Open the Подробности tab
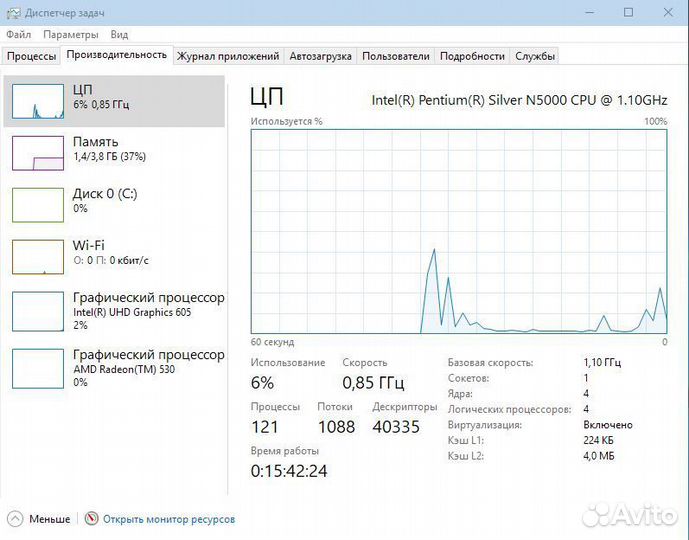This screenshot has width=689, height=540. tap(472, 56)
